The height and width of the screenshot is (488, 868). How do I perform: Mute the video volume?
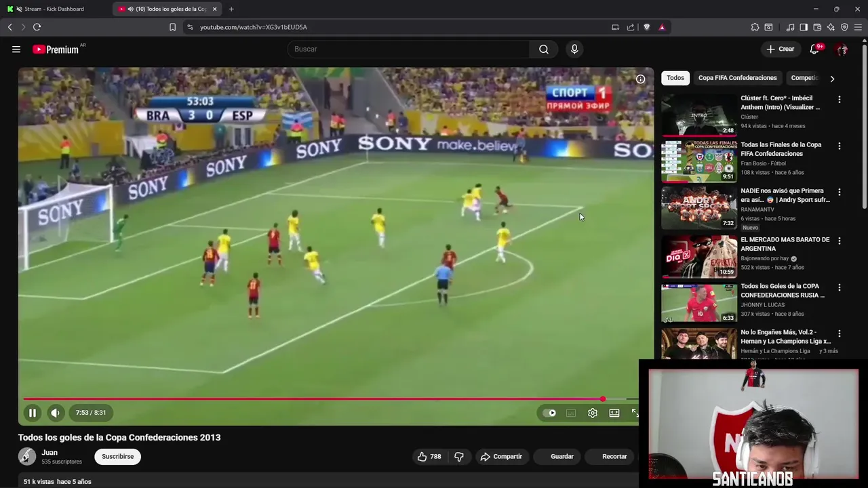point(56,413)
